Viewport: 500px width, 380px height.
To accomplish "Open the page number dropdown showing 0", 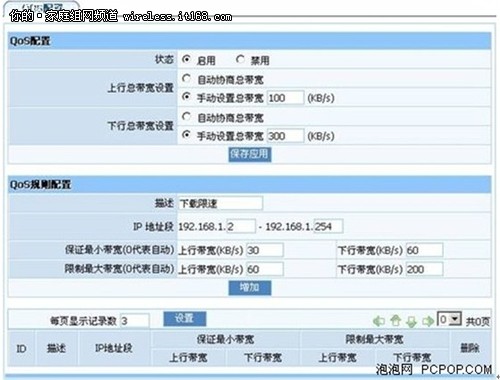I will [449, 319].
